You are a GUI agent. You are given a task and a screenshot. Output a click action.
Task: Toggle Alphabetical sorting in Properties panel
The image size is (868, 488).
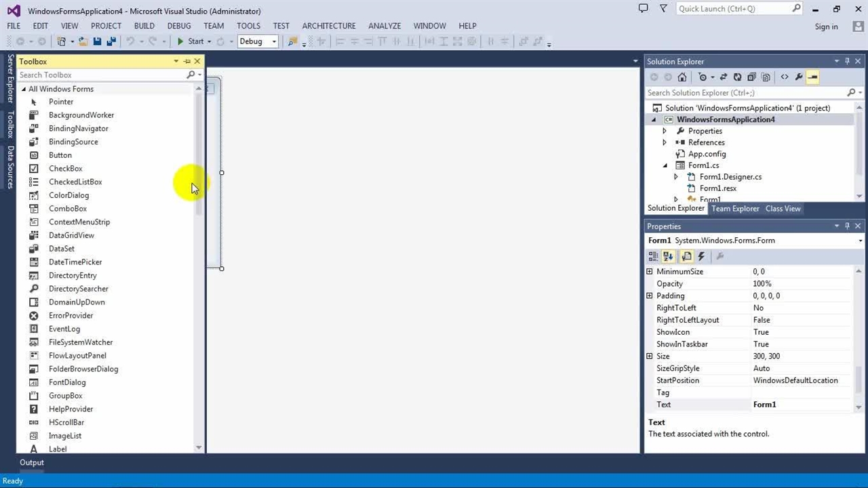[669, 256]
